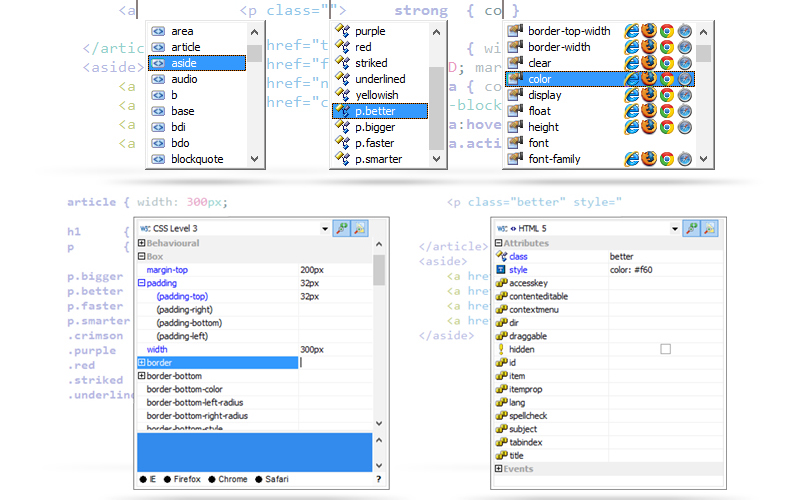The image size is (800, 500).
Task: Click the accesskey attribute icon
Action: (x=502, y=283)
